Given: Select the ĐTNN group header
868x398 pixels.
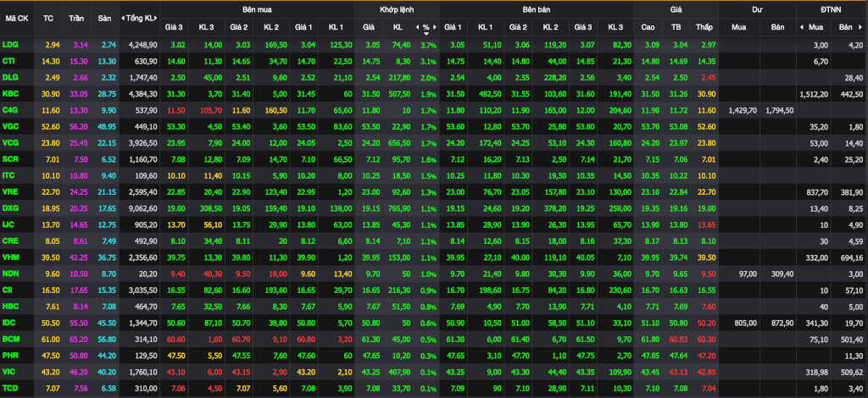Looking at the screenshot, I should pos(832,9).
